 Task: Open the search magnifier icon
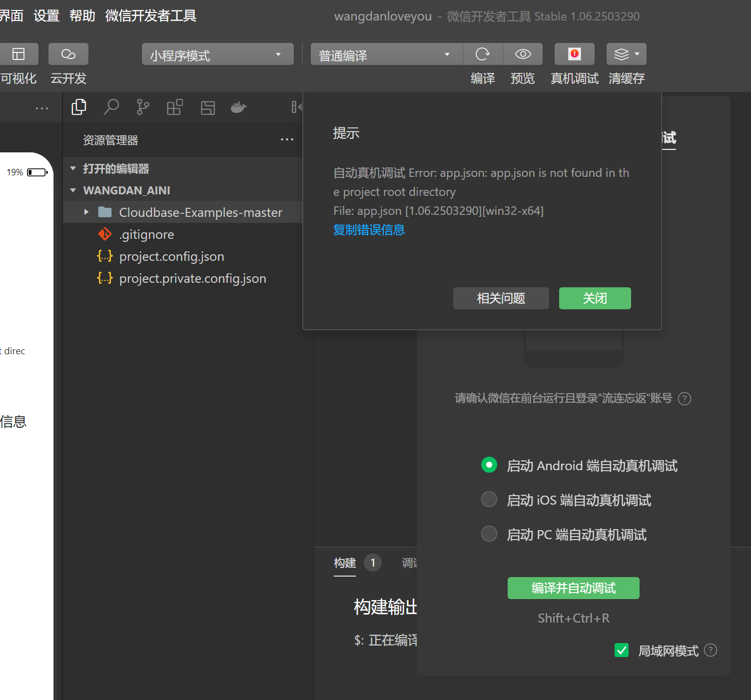pyautogui.click(x=111, y=107)
